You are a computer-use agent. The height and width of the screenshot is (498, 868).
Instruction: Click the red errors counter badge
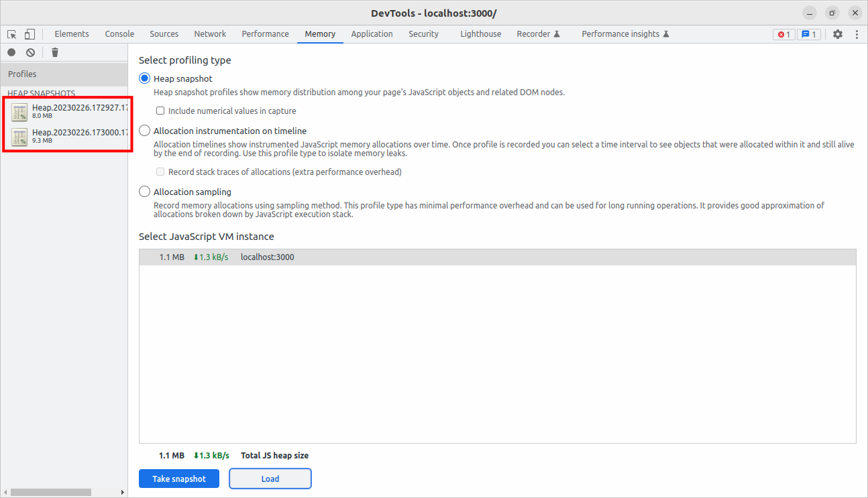783,34
